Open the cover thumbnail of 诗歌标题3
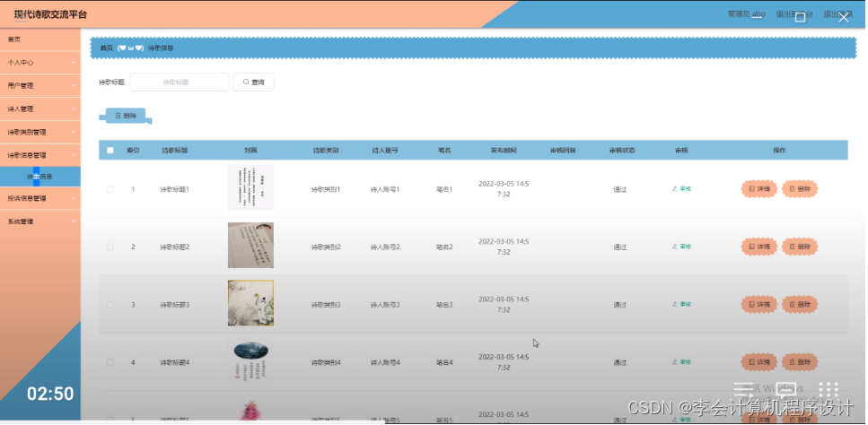This screenshot has width=868, height=425. tap(250, 303)
